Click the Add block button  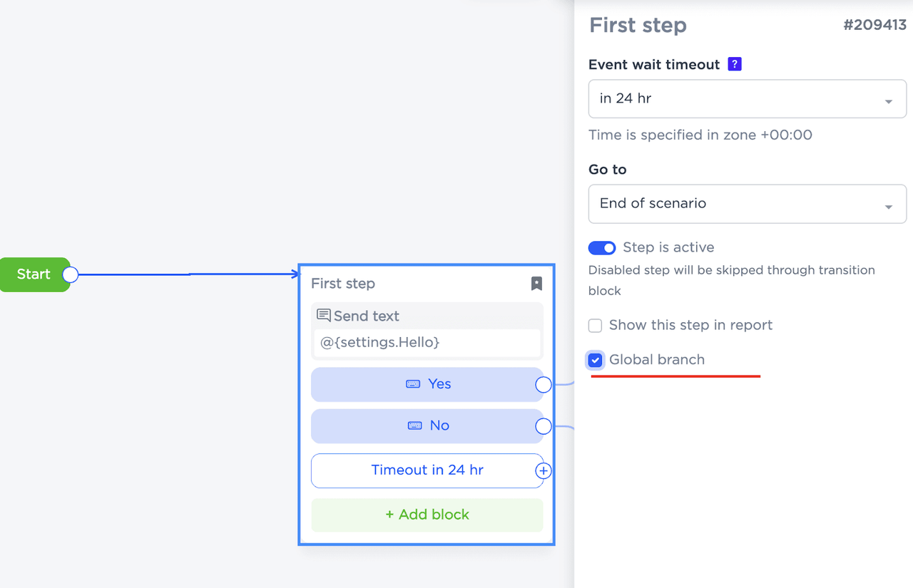(x=427, y=515)
